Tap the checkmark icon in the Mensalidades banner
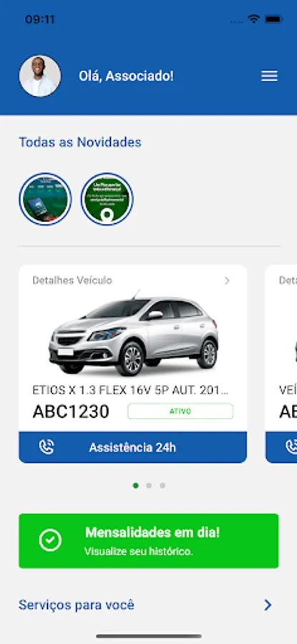This screenshot has width=297, height=644. pos(50,540)
